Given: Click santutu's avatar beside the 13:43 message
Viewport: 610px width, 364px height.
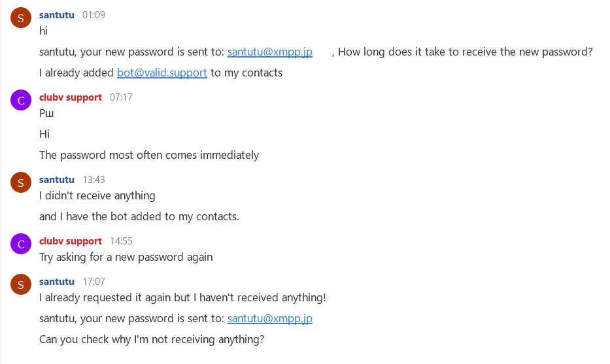Looking at the screenshot, I should click(21, 182).
